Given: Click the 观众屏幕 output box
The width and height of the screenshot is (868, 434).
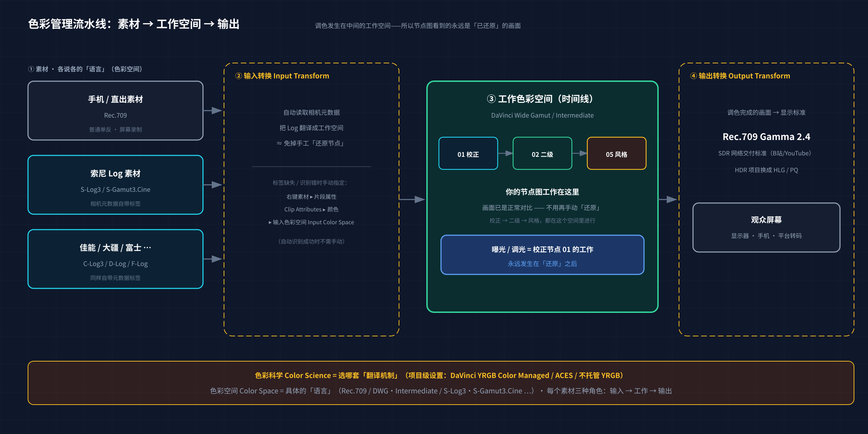Looking at the screenshot, I should [766, 227].
